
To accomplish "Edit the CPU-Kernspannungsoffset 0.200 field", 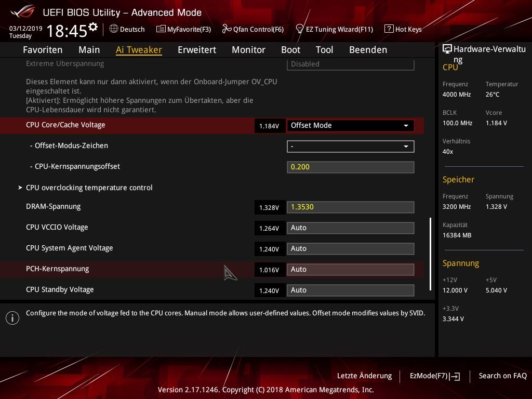I will tap(351, 167).
